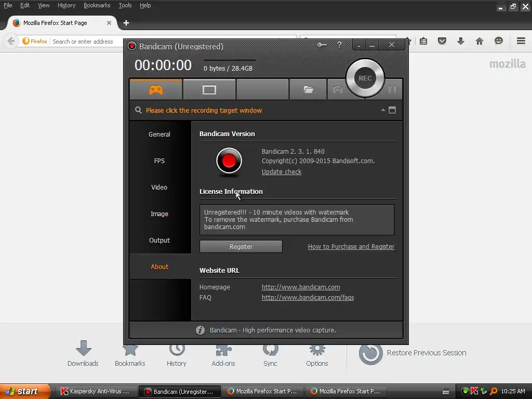The height and width of the screenshot is (399, 532).
Task: Open a new Firefox tab with plus
Action: [x=126, y=23]
